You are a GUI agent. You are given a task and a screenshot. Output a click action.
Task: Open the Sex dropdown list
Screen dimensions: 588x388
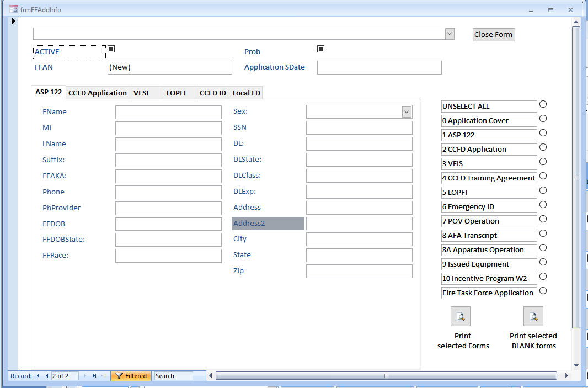click(407, 112)
